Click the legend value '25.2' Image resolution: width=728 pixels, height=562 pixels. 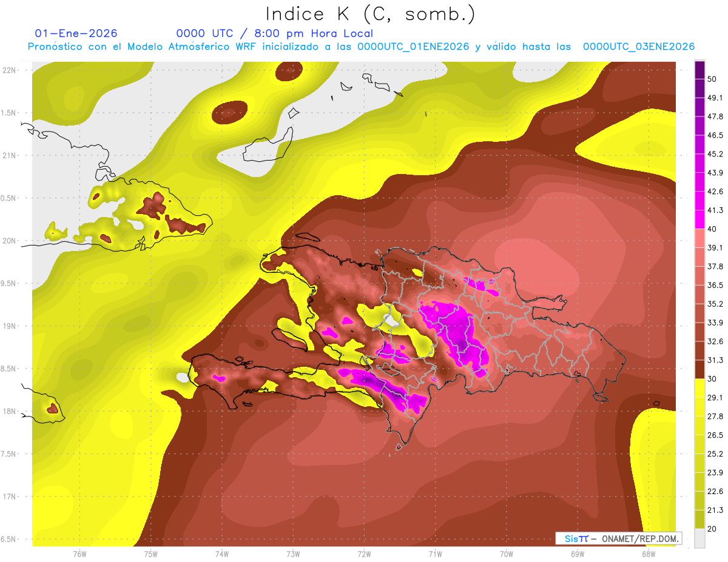tap(715, 454)
